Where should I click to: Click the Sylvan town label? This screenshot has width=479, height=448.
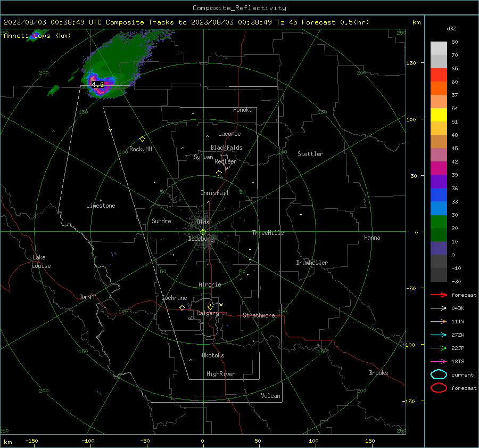point(203,157)
